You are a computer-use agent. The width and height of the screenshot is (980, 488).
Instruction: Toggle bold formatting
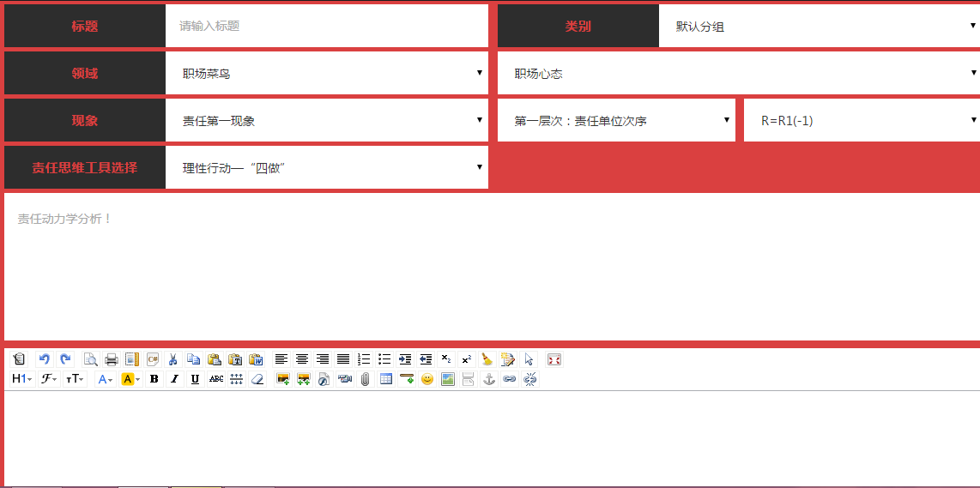click(x=154, y=379)
